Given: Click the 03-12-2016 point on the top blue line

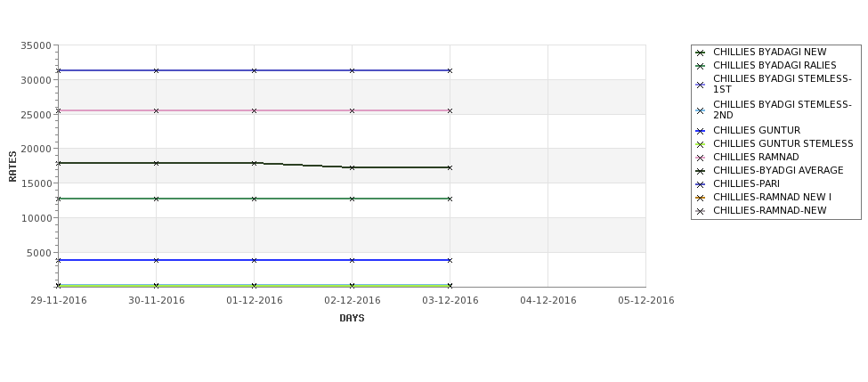Looking at the screenshot, I should (x=450, y=71).
